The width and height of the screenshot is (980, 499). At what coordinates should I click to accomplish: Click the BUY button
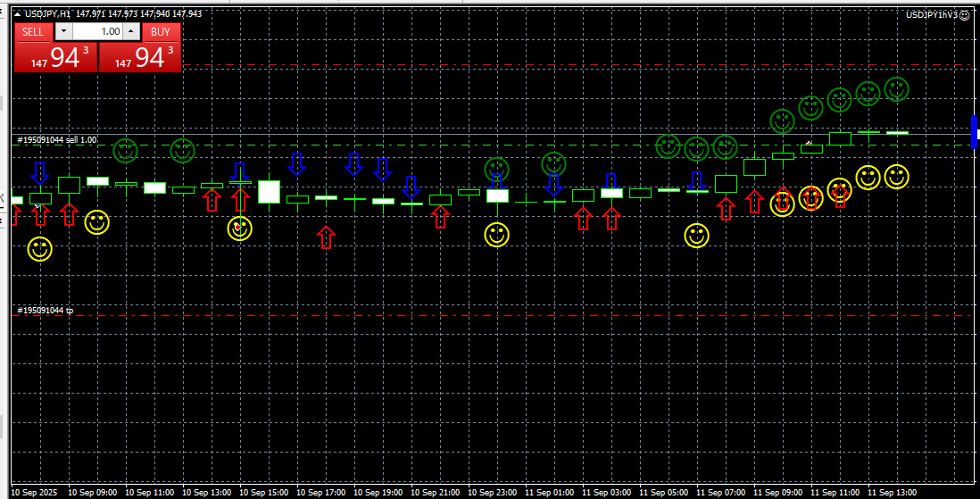(161, 32)
